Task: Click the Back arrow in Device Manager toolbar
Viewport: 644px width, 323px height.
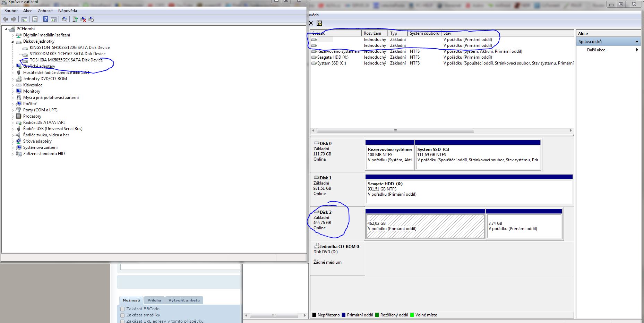Action: coord(6,19)
